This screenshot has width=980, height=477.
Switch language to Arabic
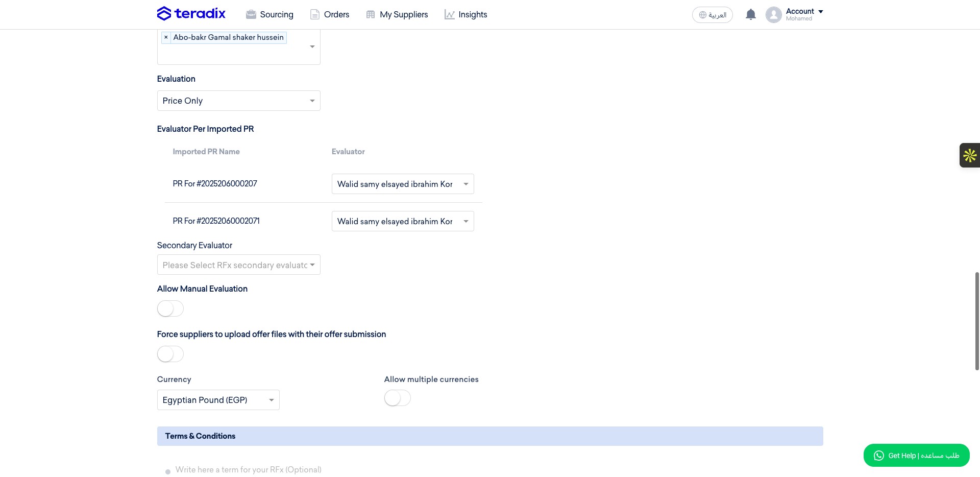coord(712,15)
